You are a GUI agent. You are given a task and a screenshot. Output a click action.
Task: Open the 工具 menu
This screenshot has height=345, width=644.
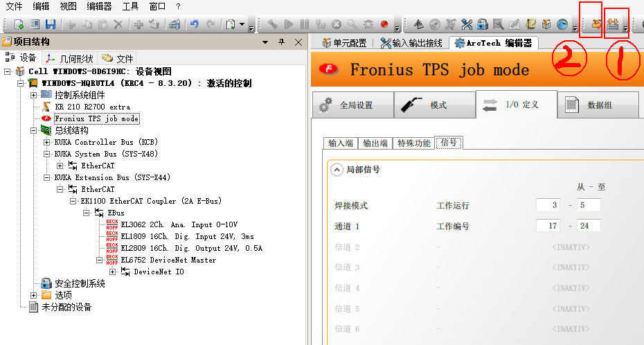[x=131, y=6]
